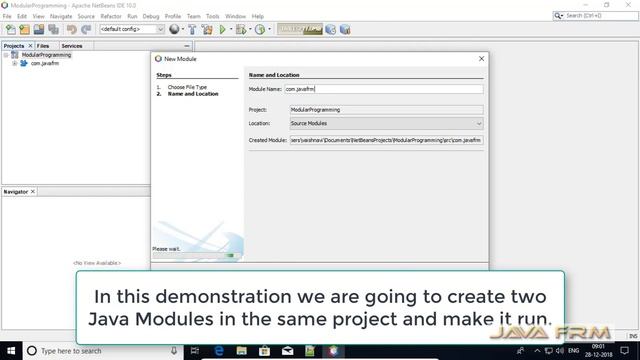Open Microsoft Edge from the taskbar
Screen dimensions: 640x360
click(x=219, y=351)
